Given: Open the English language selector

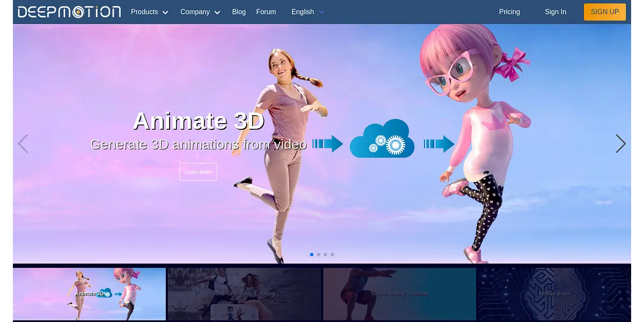Looking at the screenshot, I should 308,12.
